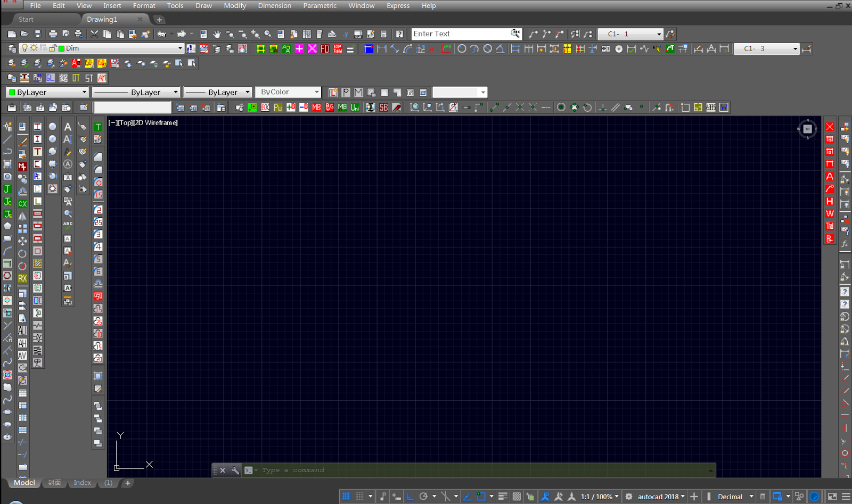
Task: Open Help with the question mark toolbar icon
Action: point(399,34)
